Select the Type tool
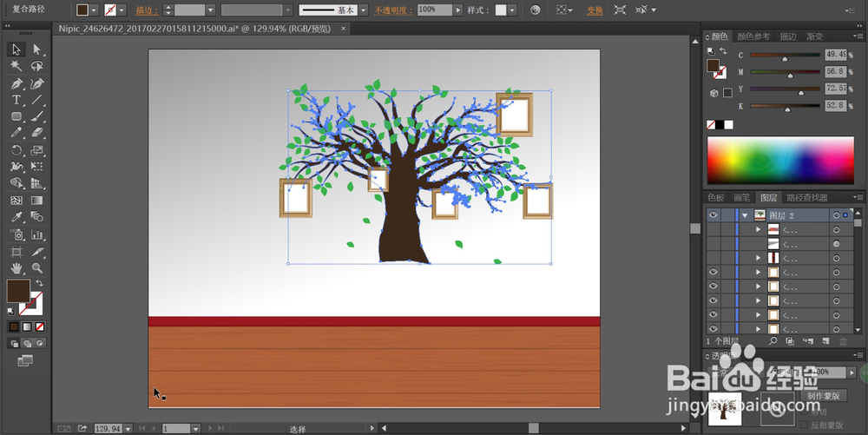868x435 pixels. (x=16, y=100)
